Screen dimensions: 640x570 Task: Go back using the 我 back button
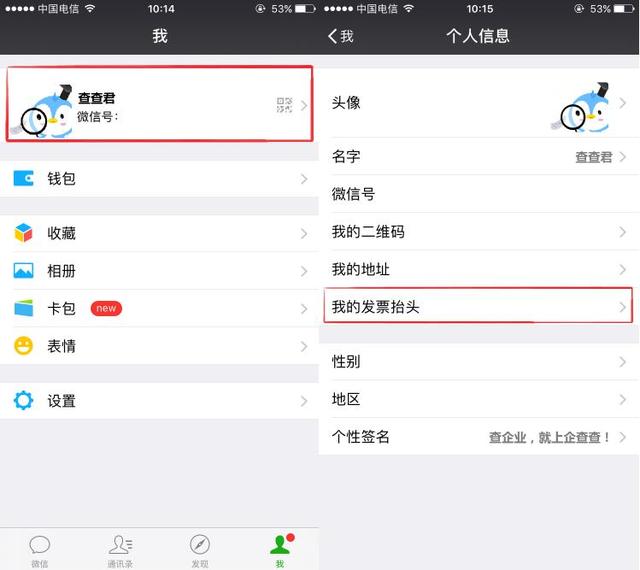[340, 36]
